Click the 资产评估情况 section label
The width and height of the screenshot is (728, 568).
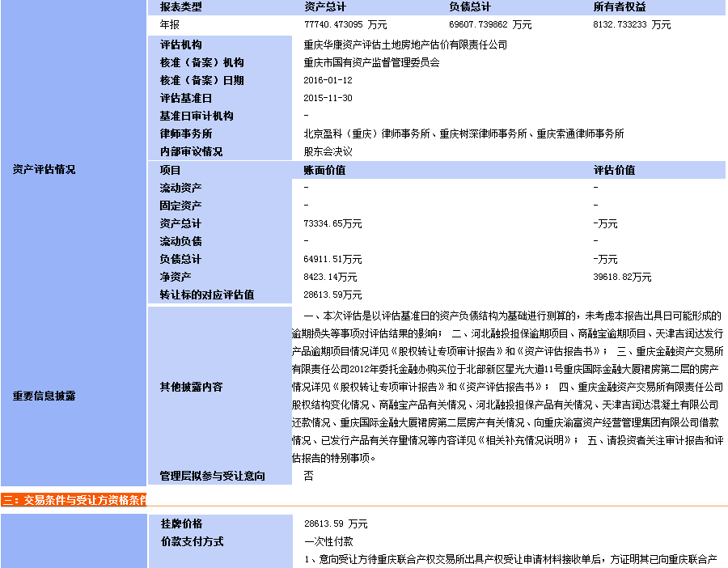44,170
